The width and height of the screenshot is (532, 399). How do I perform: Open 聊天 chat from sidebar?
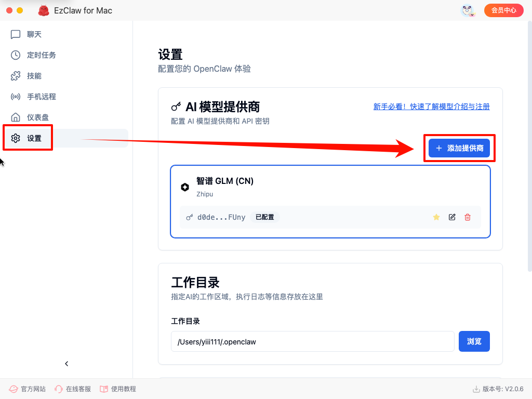[34, 34]
